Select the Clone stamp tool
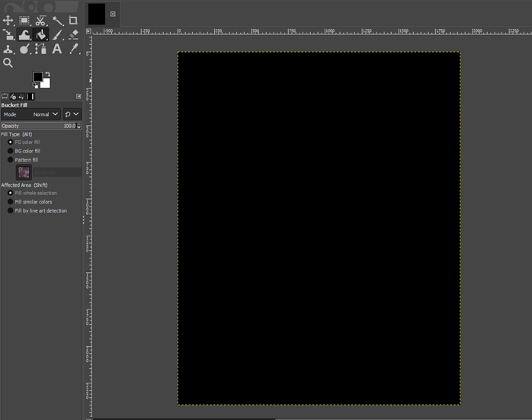The height and width of the screenshot is (420, 532). pos(8,49)
